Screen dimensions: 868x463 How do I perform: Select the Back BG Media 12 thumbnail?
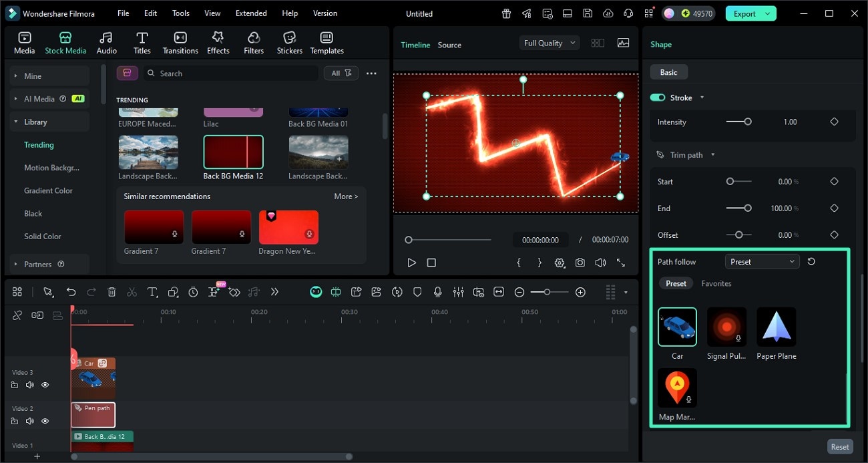point(233,152)
